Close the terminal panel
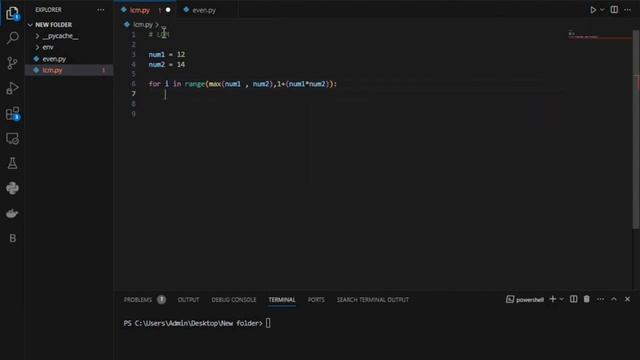The height and width of the screenshot is (360, 640). pos(627,299)
